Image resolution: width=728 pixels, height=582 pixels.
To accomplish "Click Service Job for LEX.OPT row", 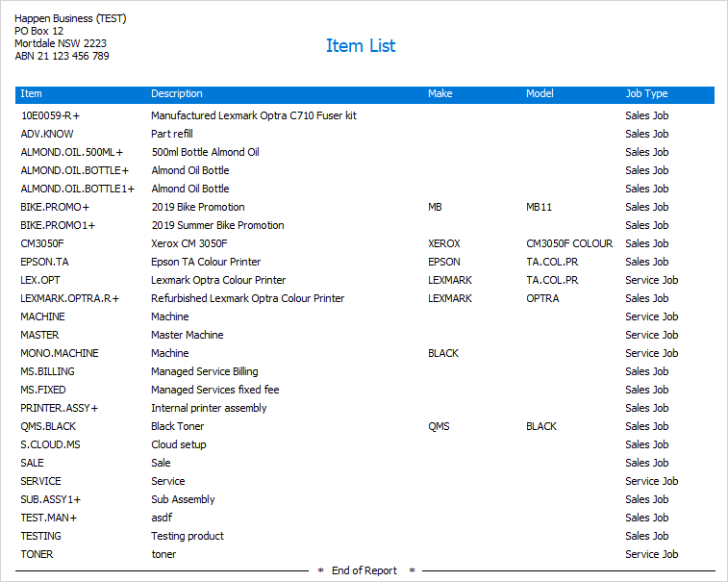I will (x=651, y=280).
